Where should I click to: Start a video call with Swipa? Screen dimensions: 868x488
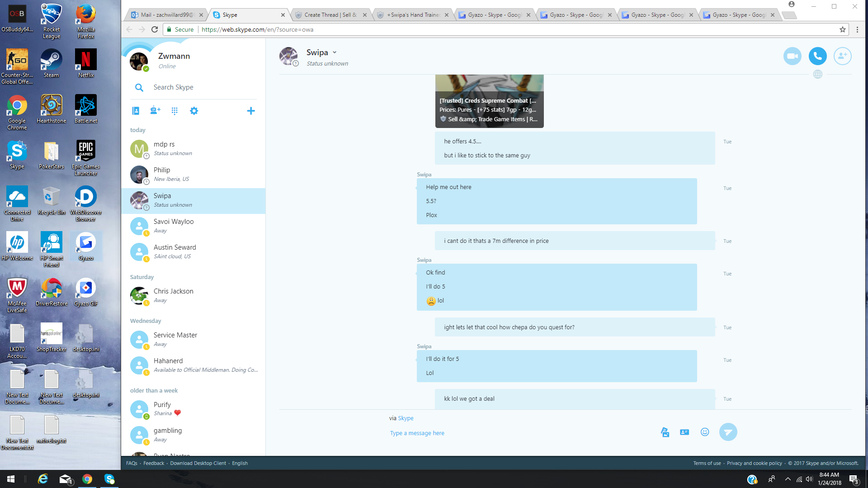pos(792,56)
